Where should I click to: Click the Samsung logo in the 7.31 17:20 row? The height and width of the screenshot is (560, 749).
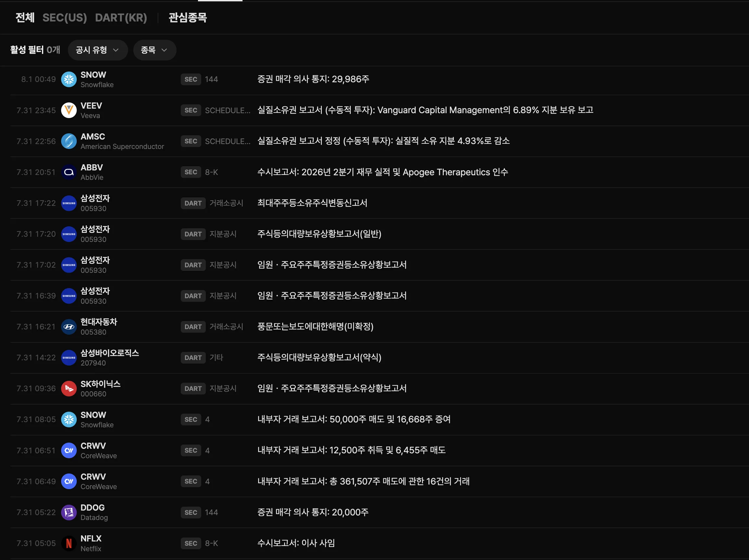click(69, 234)
